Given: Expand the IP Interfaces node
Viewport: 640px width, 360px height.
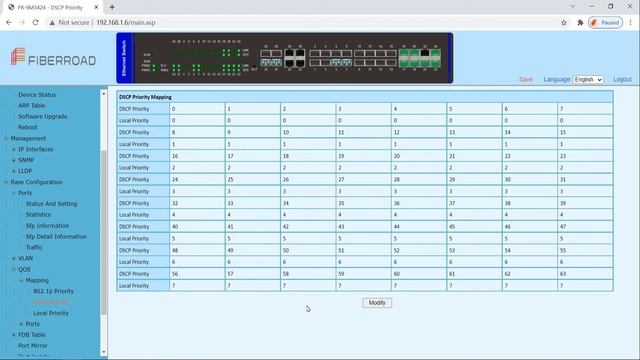Looking at the screenshot, I should (13, 149).
